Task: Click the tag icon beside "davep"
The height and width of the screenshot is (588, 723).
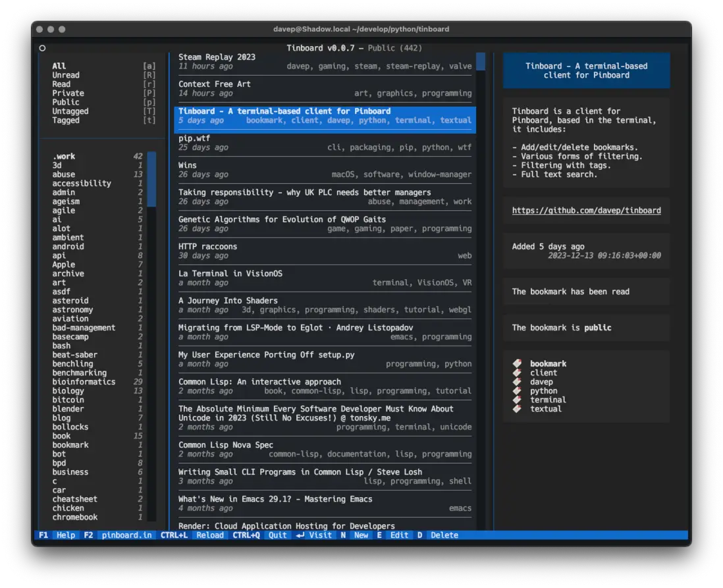Action: tap(518, 382)
